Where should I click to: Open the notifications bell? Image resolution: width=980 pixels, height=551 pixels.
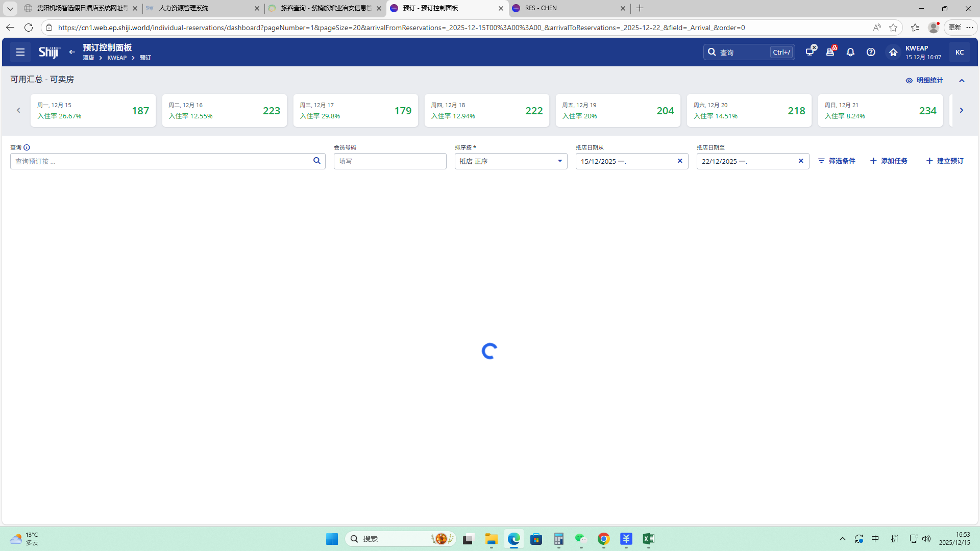(x=850, y=52)
